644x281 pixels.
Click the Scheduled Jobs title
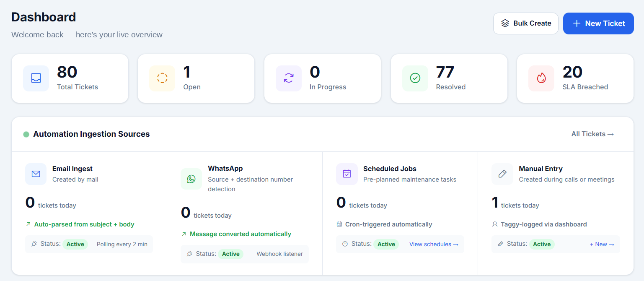pyautogui.click(x=390, y=169)
